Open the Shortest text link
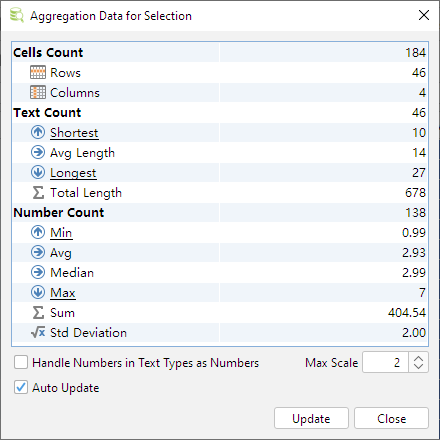 pos(74,133)
